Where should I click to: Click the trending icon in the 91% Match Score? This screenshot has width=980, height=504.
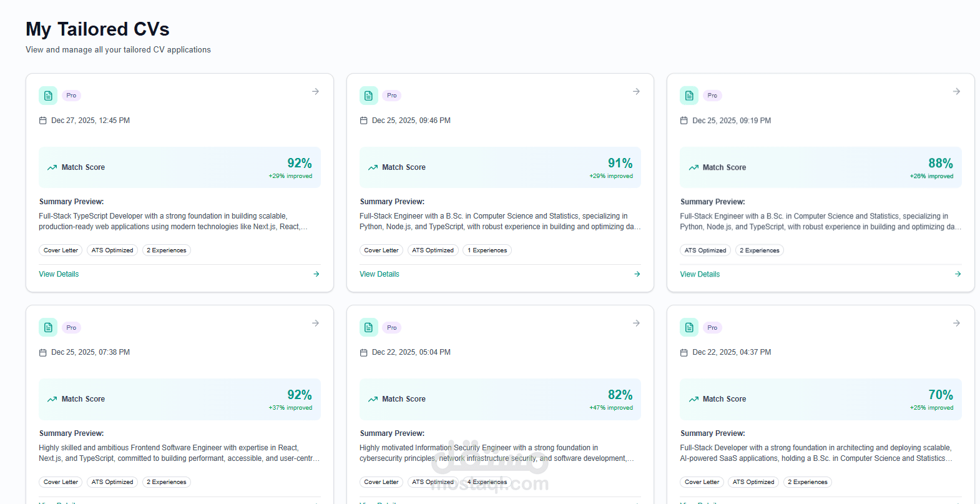pos(373,167)
